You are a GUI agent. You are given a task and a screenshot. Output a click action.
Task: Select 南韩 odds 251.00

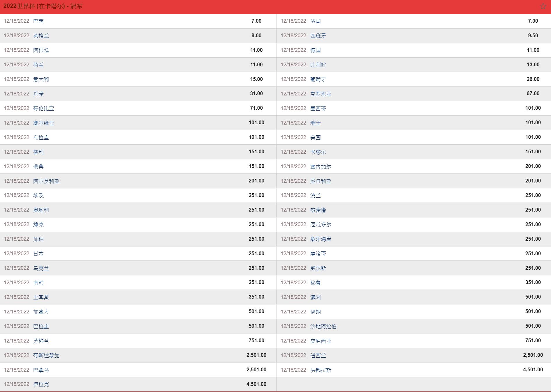[x=256, y=282]
